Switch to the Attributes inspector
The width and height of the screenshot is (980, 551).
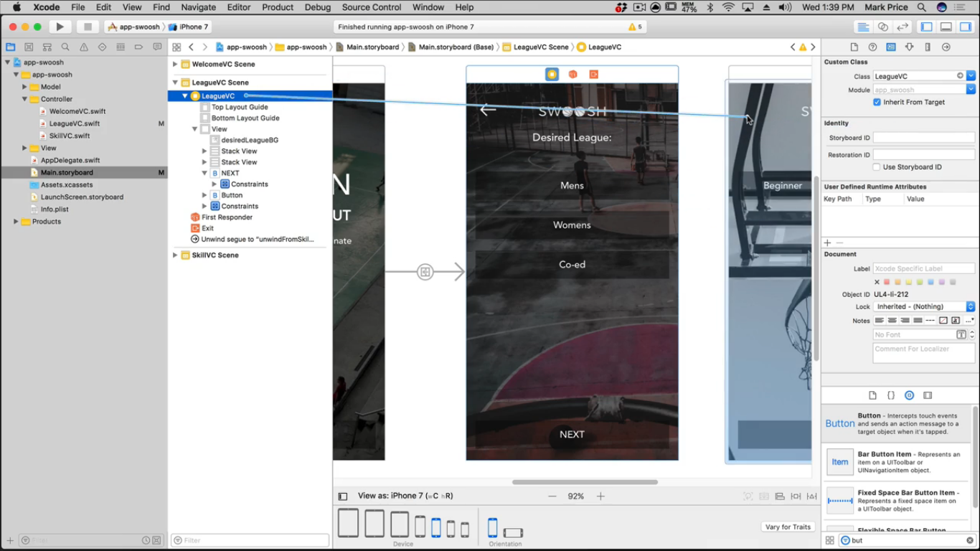coord(909,47)
